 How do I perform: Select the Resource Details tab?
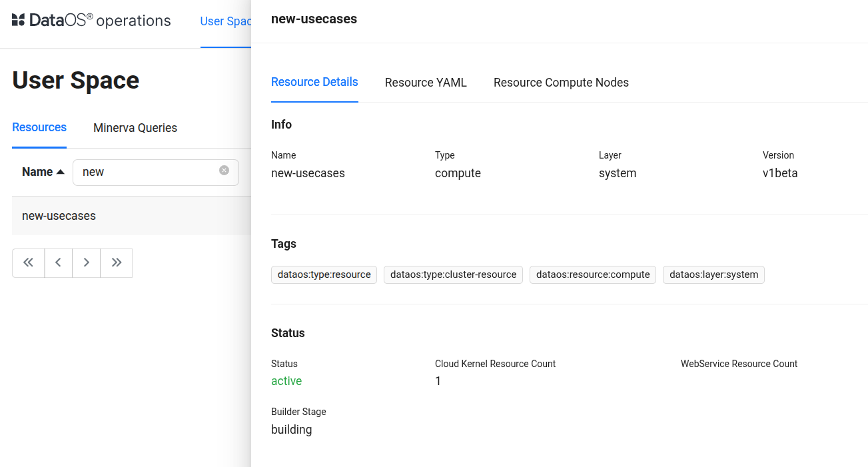click(x=314, y=82)
